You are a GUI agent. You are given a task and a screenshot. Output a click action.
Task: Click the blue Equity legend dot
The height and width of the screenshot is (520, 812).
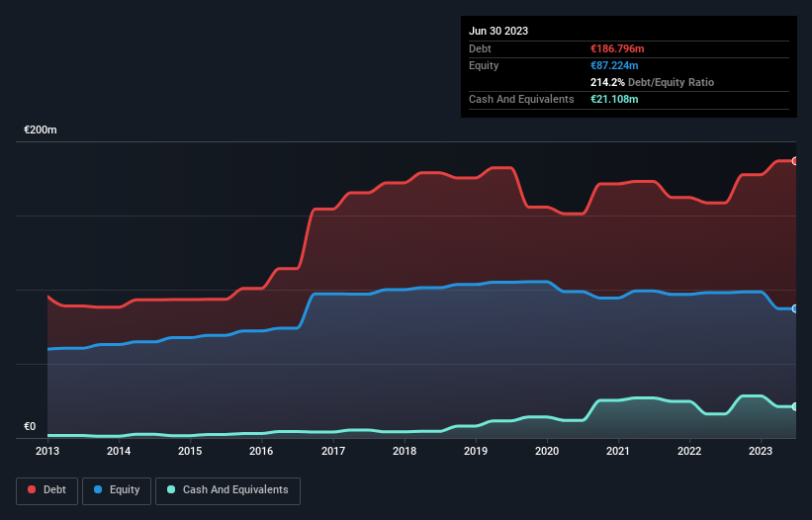[98, 489]
